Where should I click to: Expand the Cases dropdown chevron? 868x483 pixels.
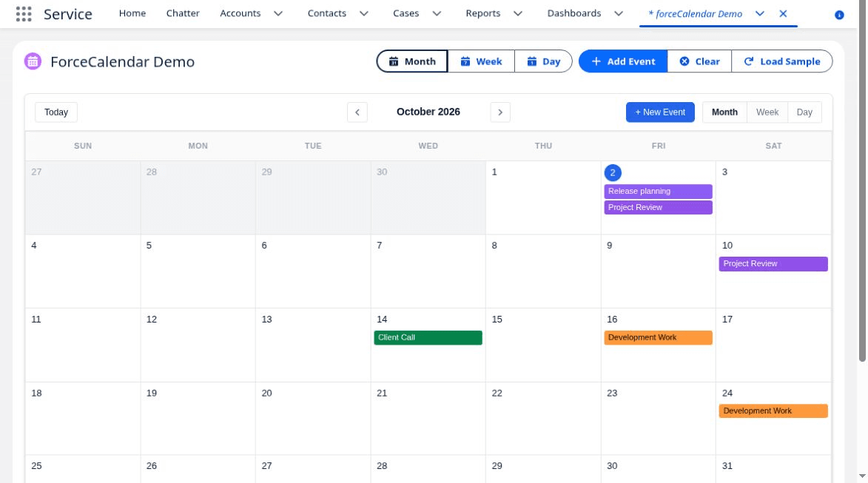coord(437,13)
